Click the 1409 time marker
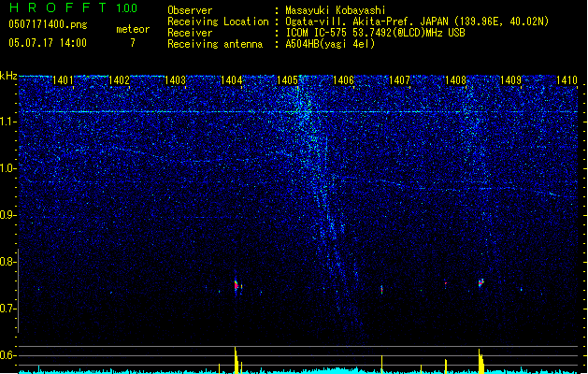The width and height of the screenshot is (588, 374). click(x=511, y=80)
